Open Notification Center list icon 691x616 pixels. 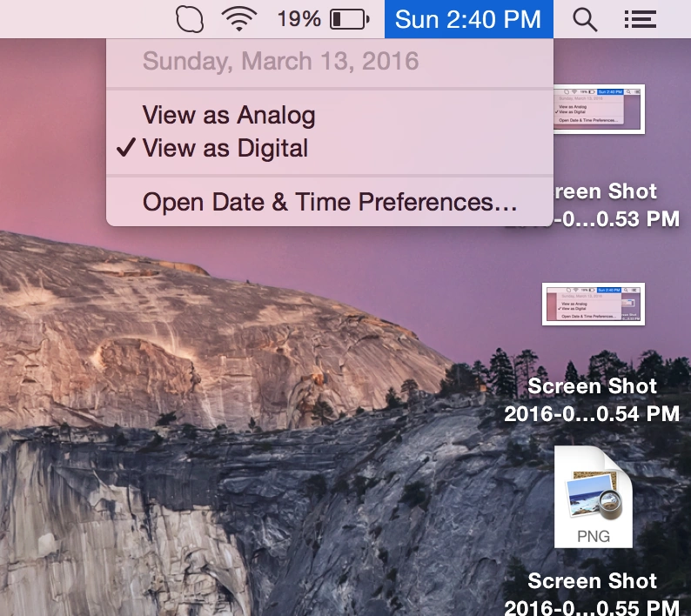[641, 19]
